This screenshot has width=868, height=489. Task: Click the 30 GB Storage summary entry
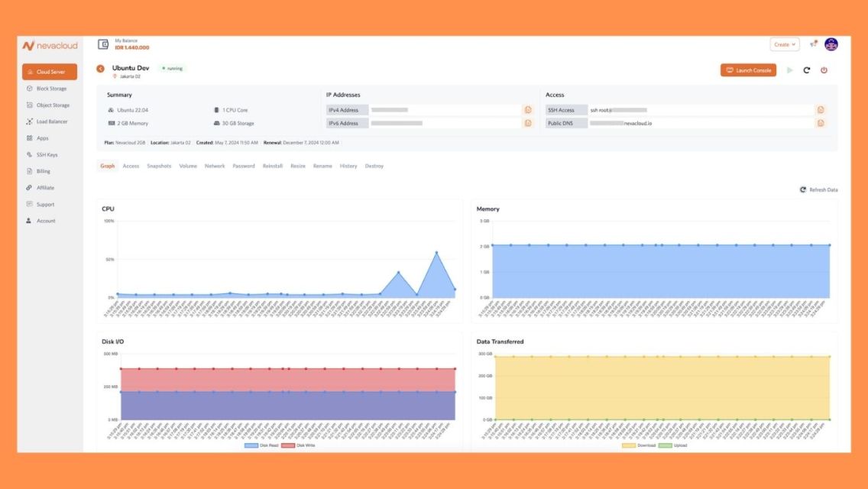click(234, 124)
